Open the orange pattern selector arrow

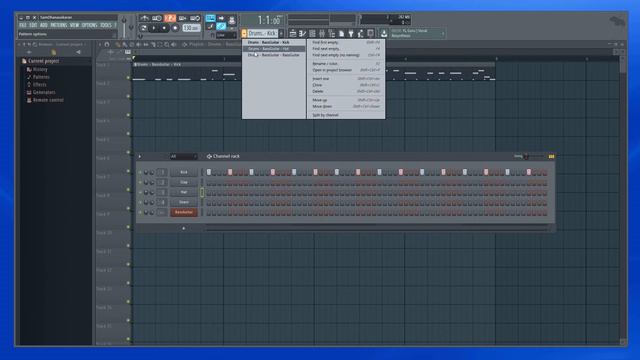[244, 33]
